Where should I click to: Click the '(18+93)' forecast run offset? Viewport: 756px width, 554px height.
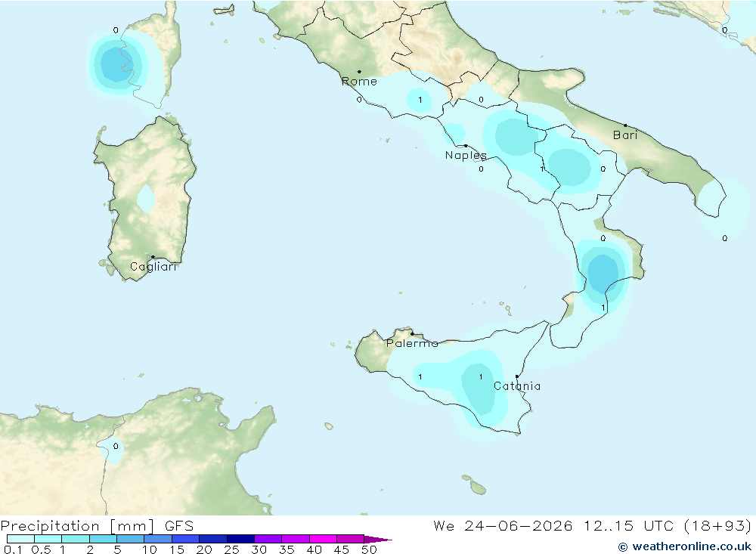tap(718, 526)
